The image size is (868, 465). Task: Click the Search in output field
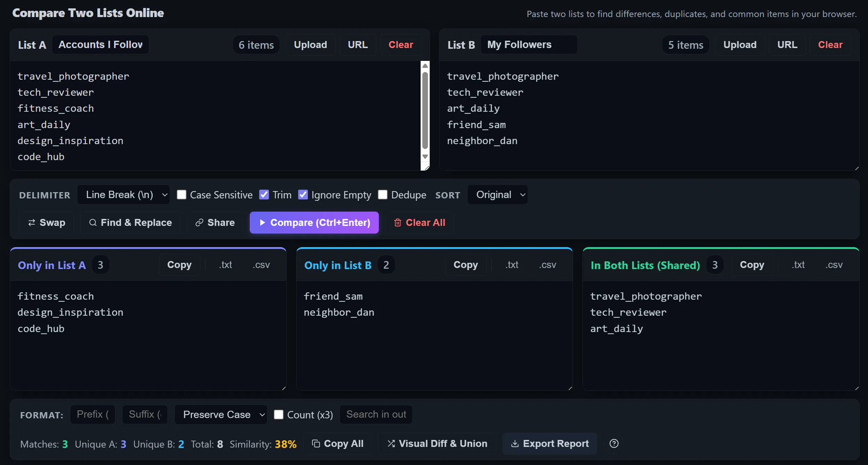pos(376,415)
